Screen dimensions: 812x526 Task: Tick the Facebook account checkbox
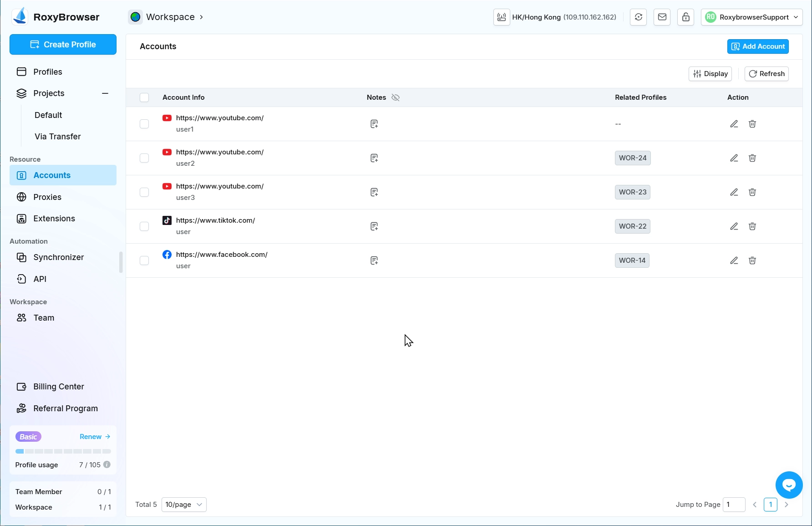[x=144, y=260]
